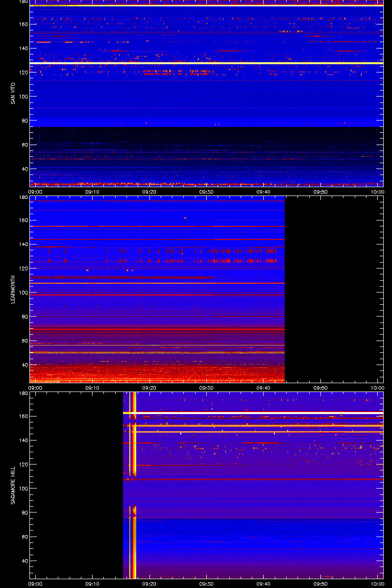Pick 09:10 time label under Sagamore Hill panel
The width and height of the screenshot is (392, 588).
tap(93, 584)
